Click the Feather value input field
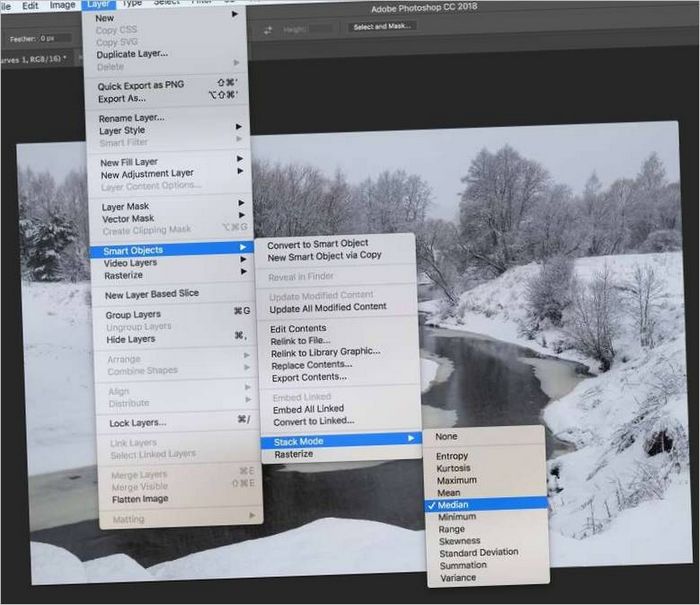This screenshot has height=605, width=700. 54,38
